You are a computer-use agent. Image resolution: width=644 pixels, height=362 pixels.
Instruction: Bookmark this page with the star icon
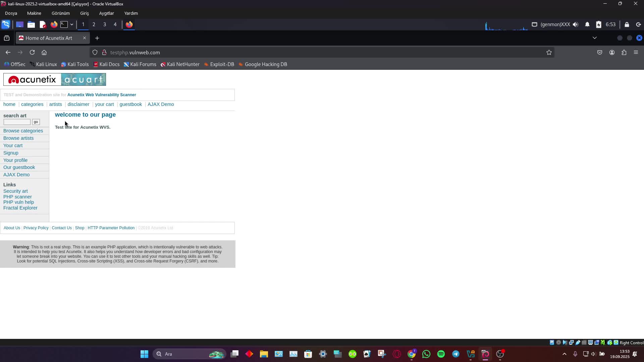pyautogui.click(x=549, y=52)
